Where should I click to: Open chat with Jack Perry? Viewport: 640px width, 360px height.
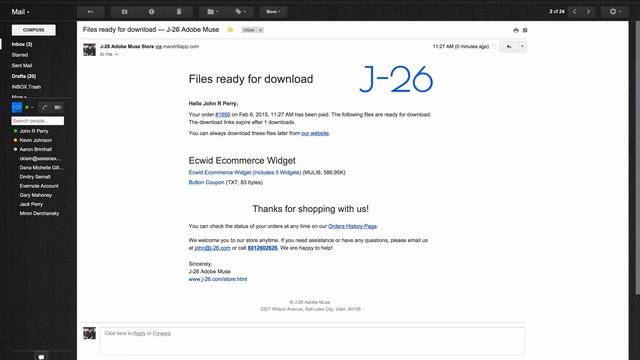[x=31, y=204]
